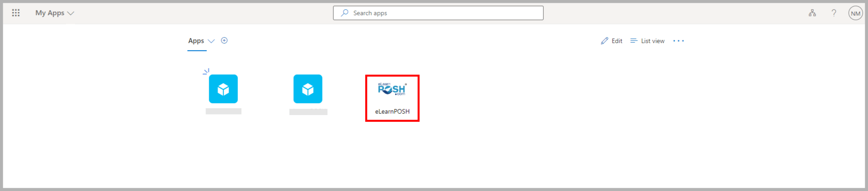
Task: Click the List view lines icon
Action: click(634, 41)
